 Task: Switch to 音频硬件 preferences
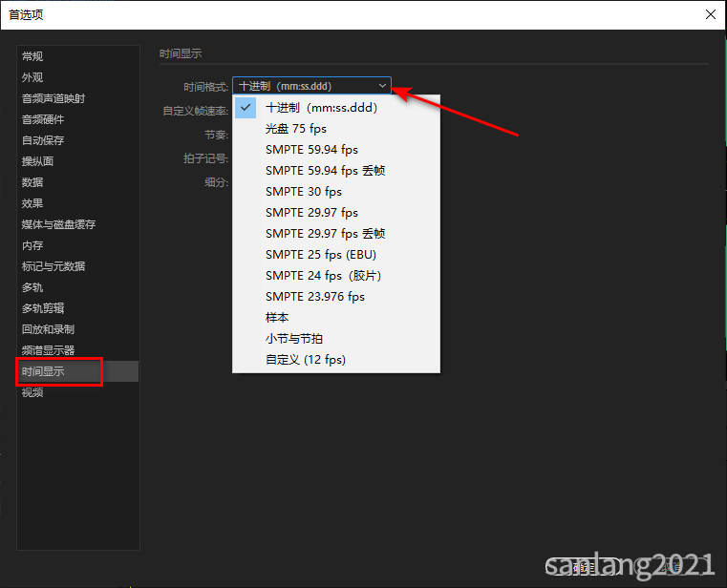[x=43, y=119]
